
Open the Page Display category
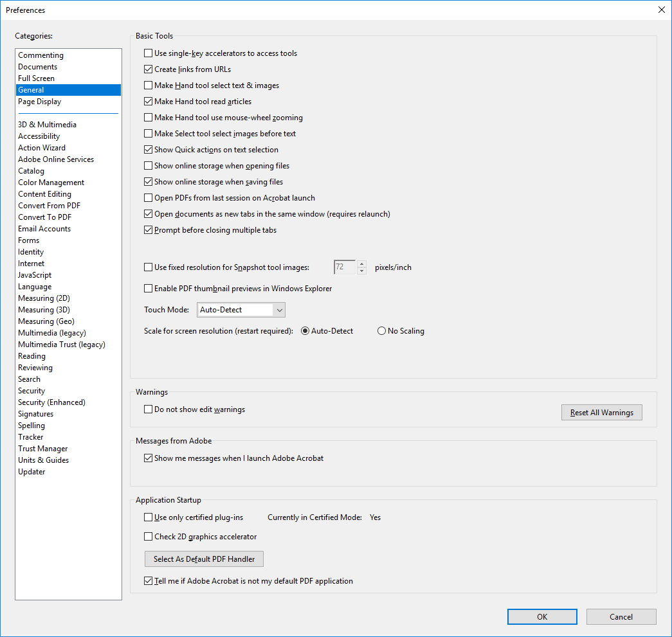click(x=69, y=102)
